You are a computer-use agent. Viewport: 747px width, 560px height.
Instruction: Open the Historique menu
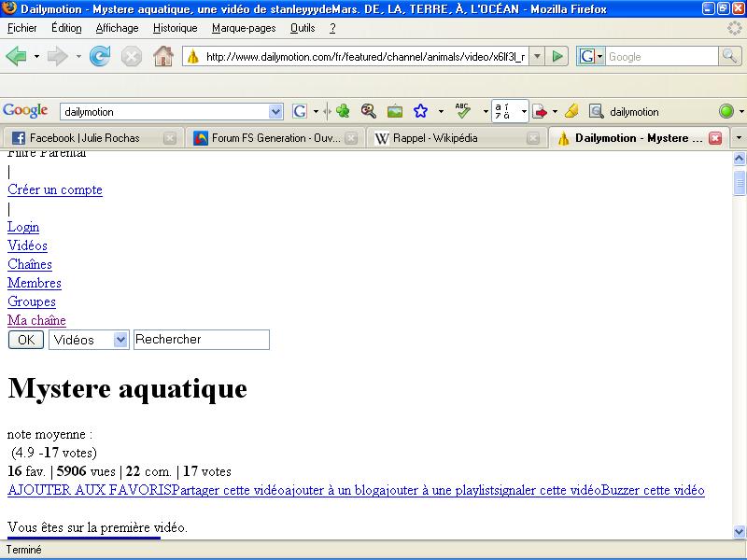coord(175,28)
